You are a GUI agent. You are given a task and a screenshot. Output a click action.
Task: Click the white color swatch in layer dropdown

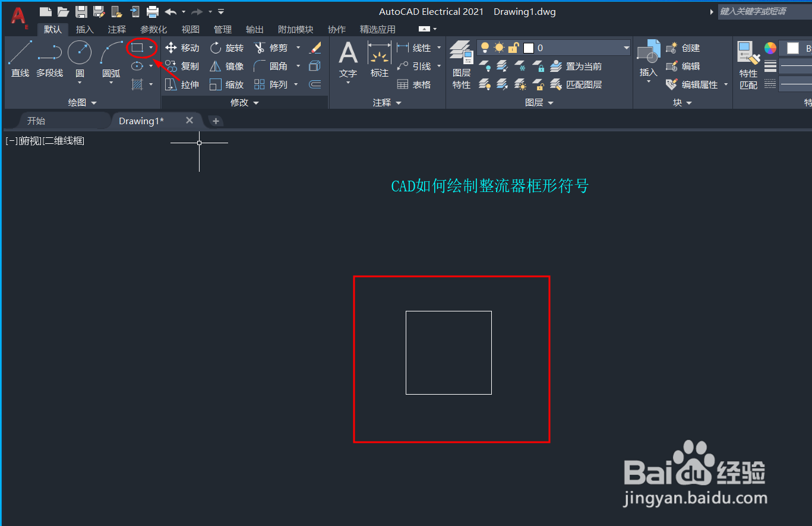[x=529, y=48]
